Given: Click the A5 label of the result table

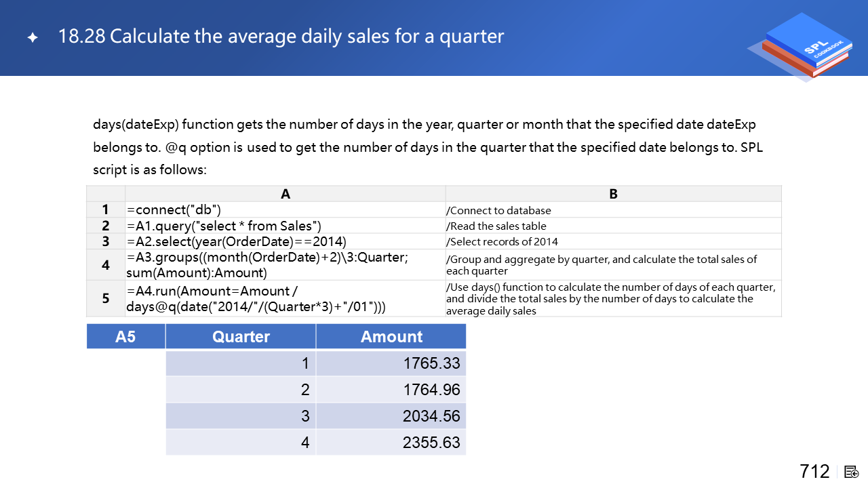Looking at the screenshot, I should point(125,337).
